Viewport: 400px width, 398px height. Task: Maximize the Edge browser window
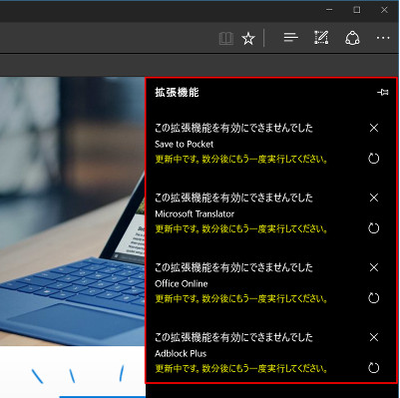[357, 10]
